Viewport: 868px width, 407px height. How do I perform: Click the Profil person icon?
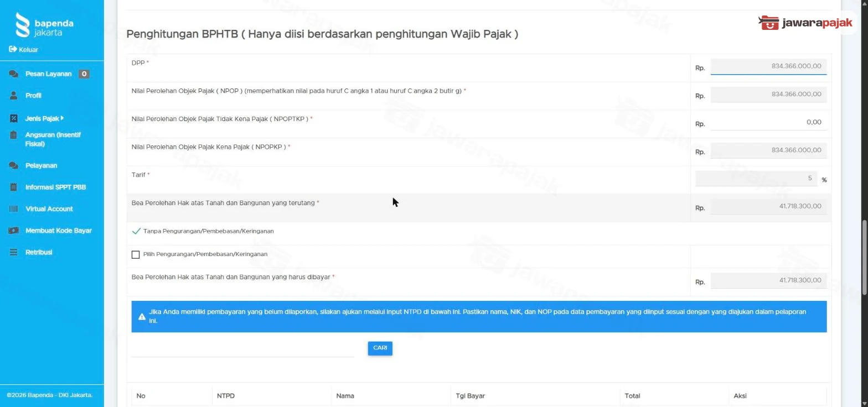13,96
